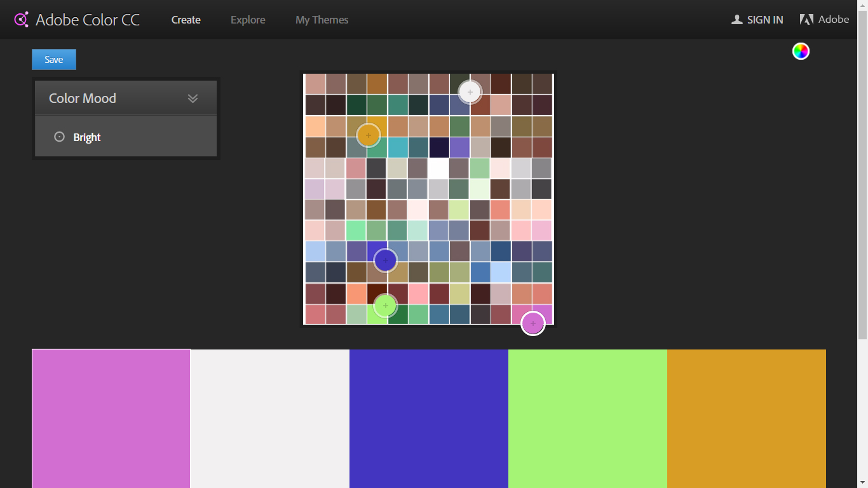
Task: Click the Adobe Color CC title
Action: pyautogui.click(x=88, y=20)
